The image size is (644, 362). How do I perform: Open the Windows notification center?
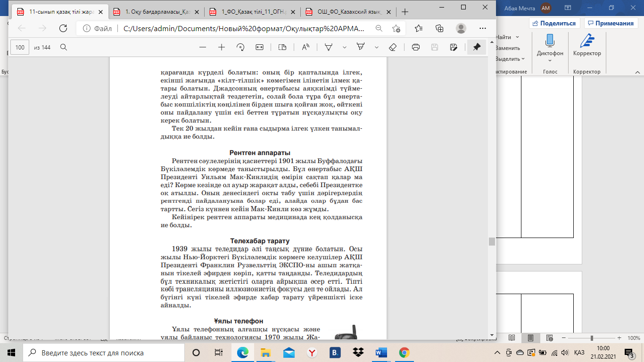(x=629, y=353)
